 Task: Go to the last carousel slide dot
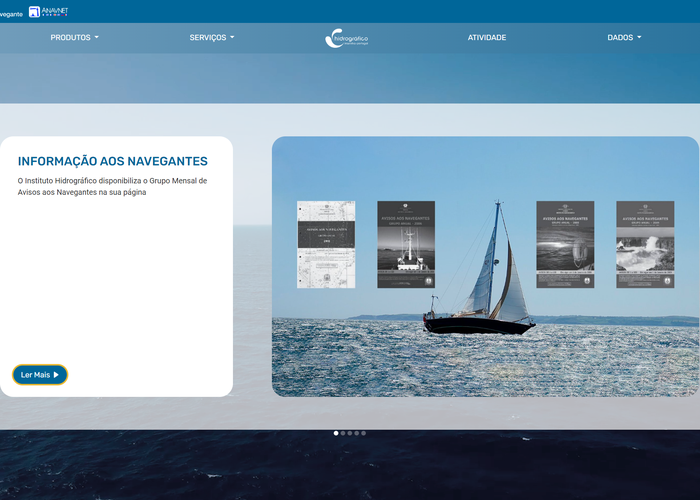click(364, 433)
